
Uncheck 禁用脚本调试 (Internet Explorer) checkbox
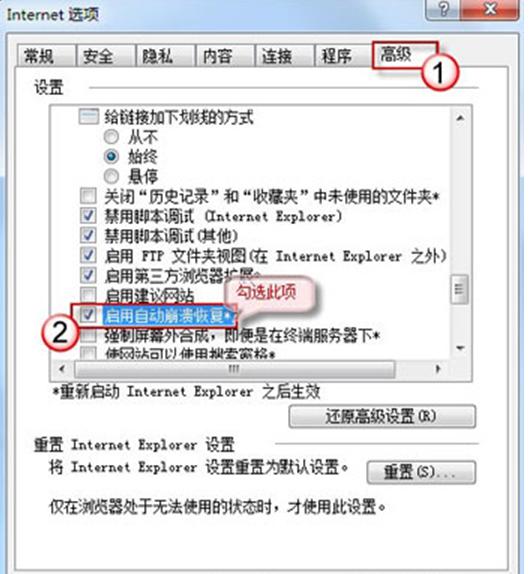coord(88,216)
